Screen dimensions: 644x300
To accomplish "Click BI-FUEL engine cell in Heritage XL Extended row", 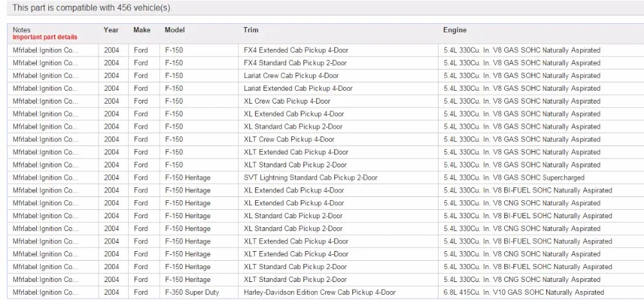I will [x=528, y=191].
